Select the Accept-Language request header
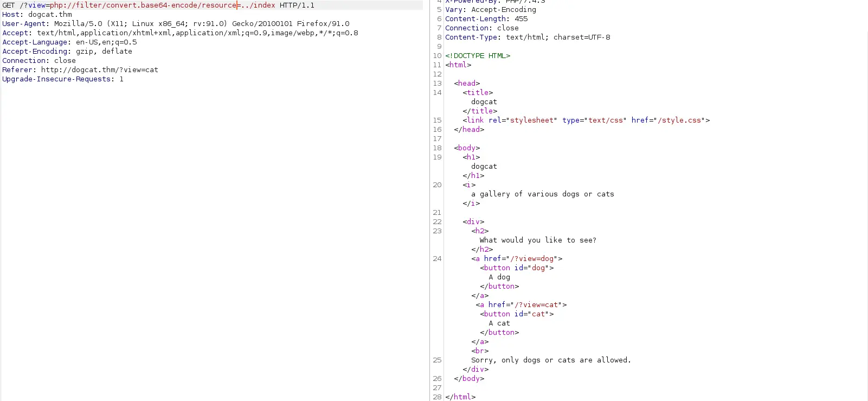 coord(69,42)
